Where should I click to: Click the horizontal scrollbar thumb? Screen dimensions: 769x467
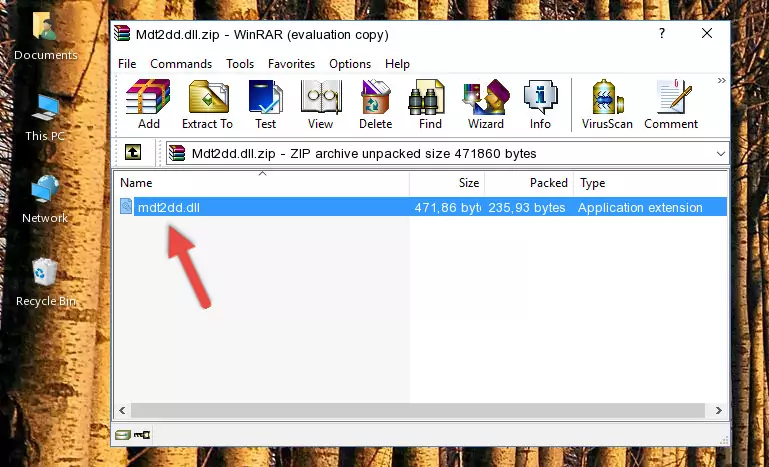pos(418,410)
